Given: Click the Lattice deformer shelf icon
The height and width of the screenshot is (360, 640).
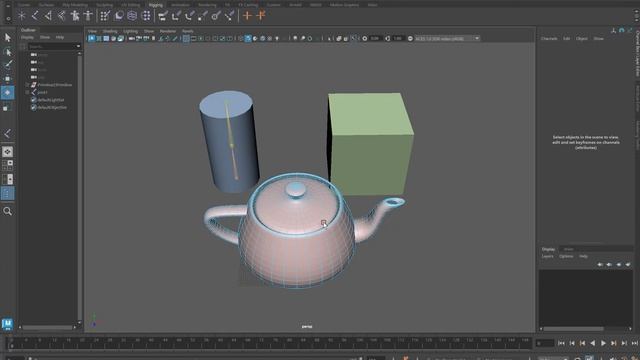Looking at the screenshot, I should pyautogui.click(x=132, y=16).
